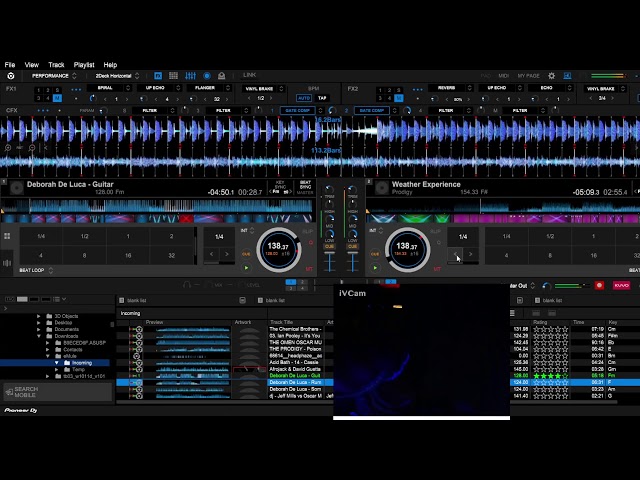The width and height of the screenshot is (640, 480).
Task: Open the View menu
Action: 31,64
